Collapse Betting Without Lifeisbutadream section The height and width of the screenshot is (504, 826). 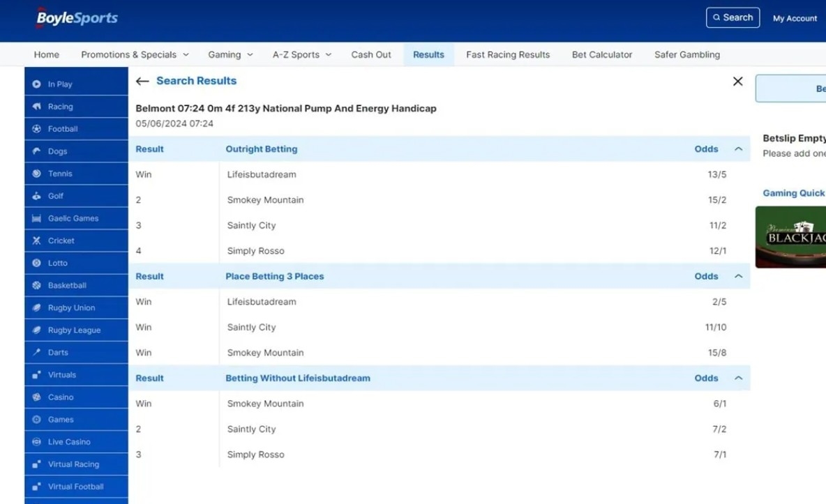tap(738, 379)
